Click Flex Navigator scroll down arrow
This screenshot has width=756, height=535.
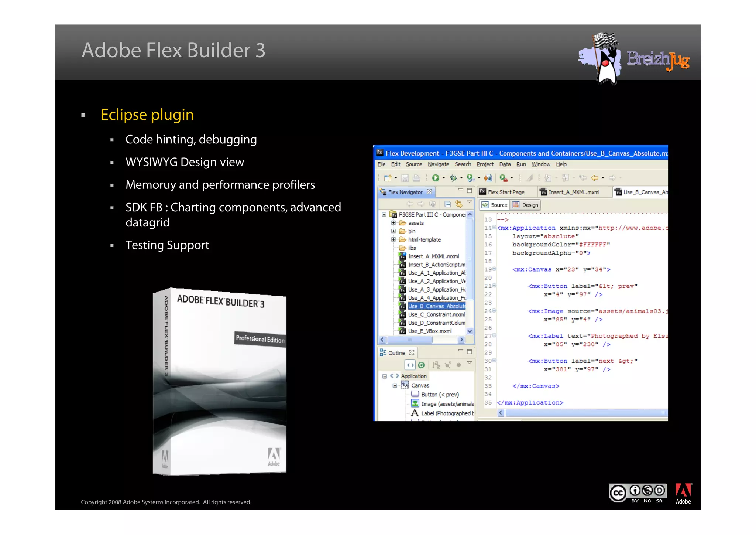point(470,331)
